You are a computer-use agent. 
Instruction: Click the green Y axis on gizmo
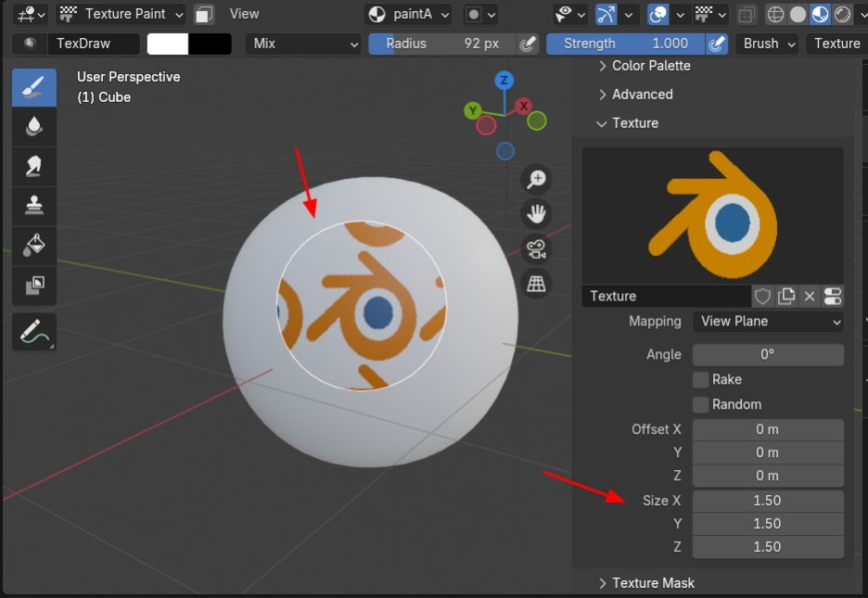[x=472, y=110]
